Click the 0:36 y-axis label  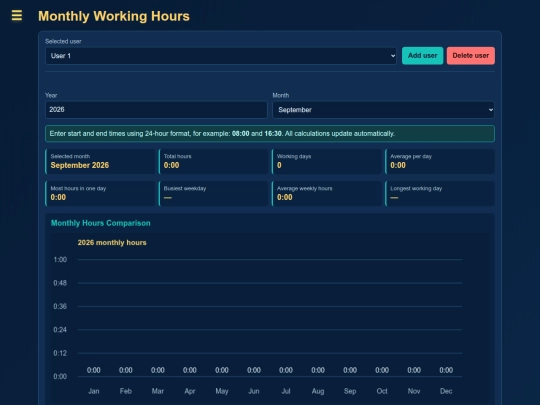tap(60, 307)
